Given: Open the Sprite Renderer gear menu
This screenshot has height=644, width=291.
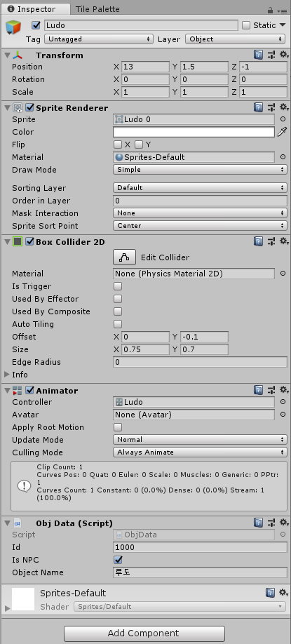Looking at the screenshot, I should [284, 107].
